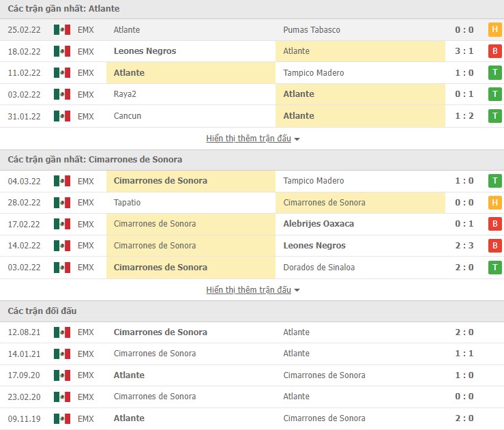The width and height of the screenshot is (504, 430).
Task: Select the Alebrijes Oaxaca team name
Action: (x=318, y=224)
